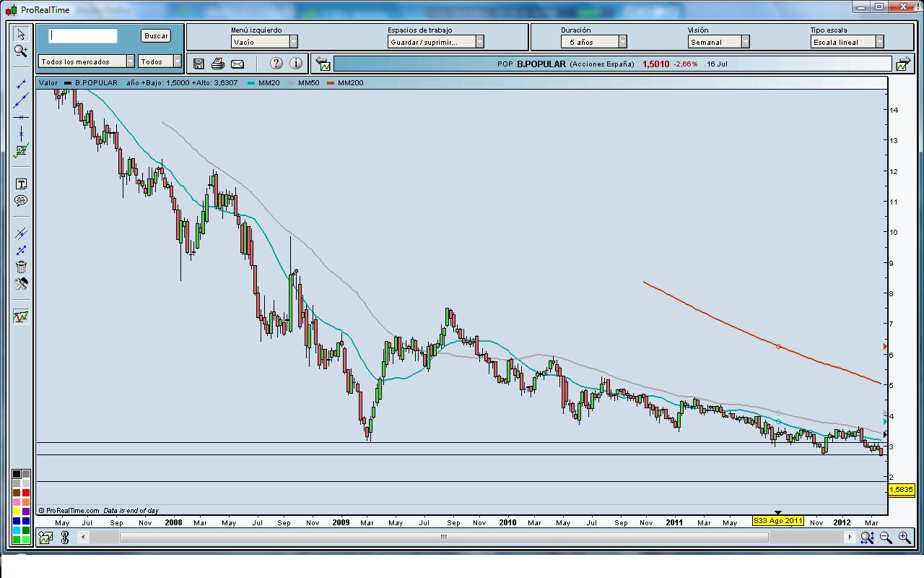Activate the zoom magnifier tool
The image size is (924, 578).
pyautogui.click(x=21, y=51)
